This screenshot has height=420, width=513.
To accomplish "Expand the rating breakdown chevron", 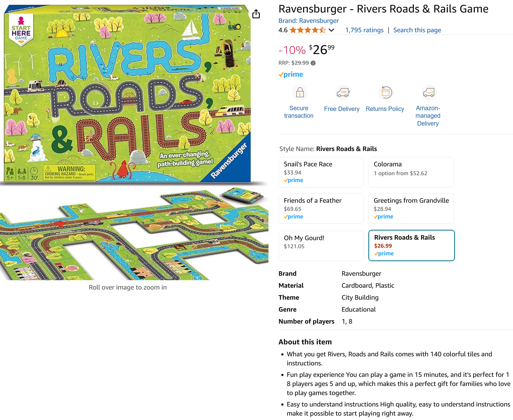I will click(331, 30).
